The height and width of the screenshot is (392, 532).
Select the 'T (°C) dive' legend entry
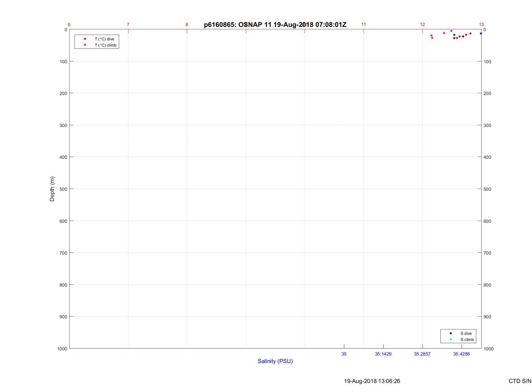[104, 39]
